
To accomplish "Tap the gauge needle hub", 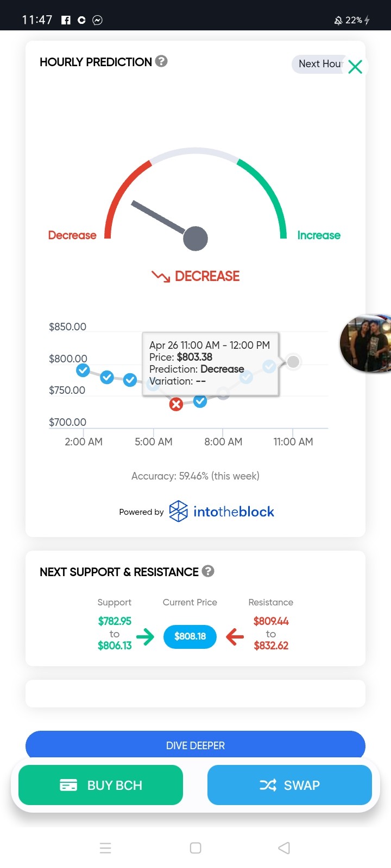I will click(195, 239).
